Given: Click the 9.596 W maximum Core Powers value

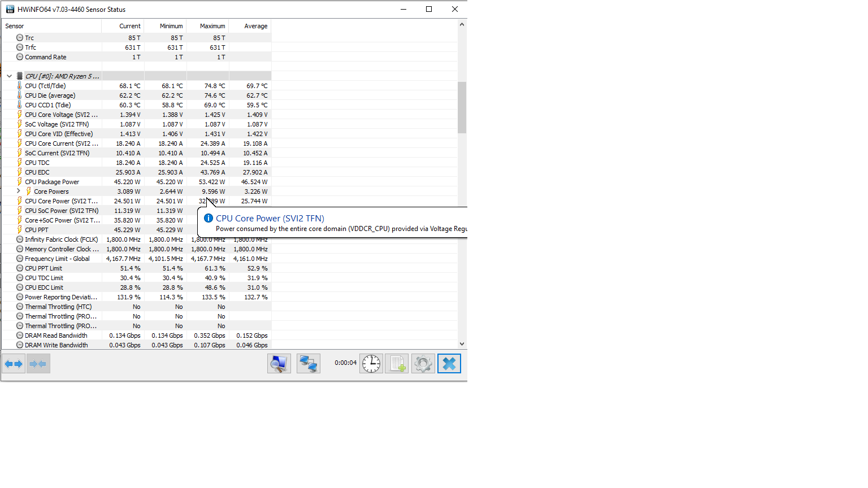Looking at the screenshot, I should point(214,191).
